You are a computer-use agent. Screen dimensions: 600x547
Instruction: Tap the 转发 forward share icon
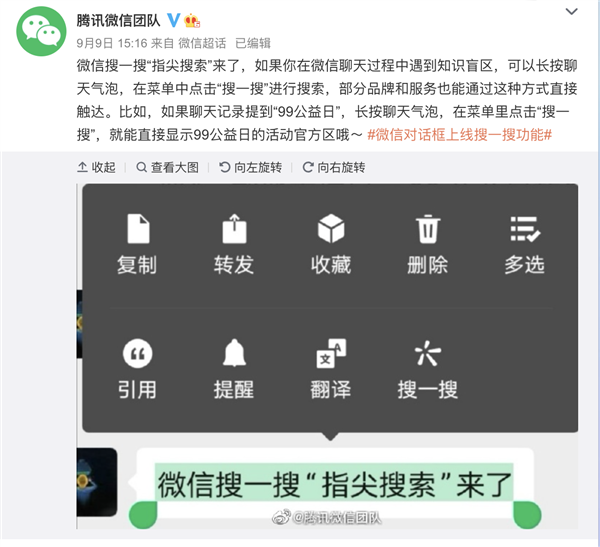[x=234, y=229]
